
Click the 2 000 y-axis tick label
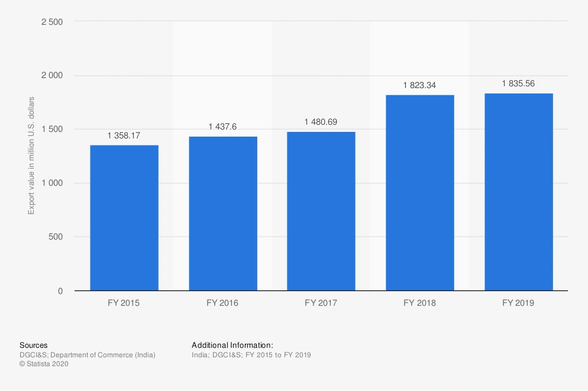coord(52,75)
